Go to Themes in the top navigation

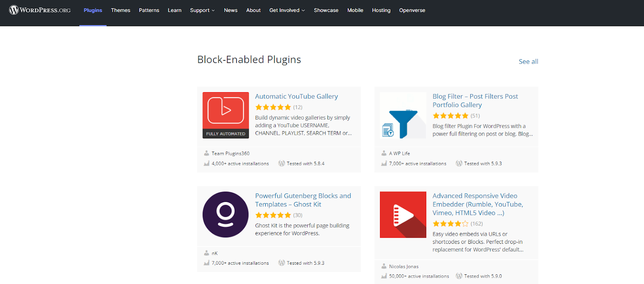(121, 10)
